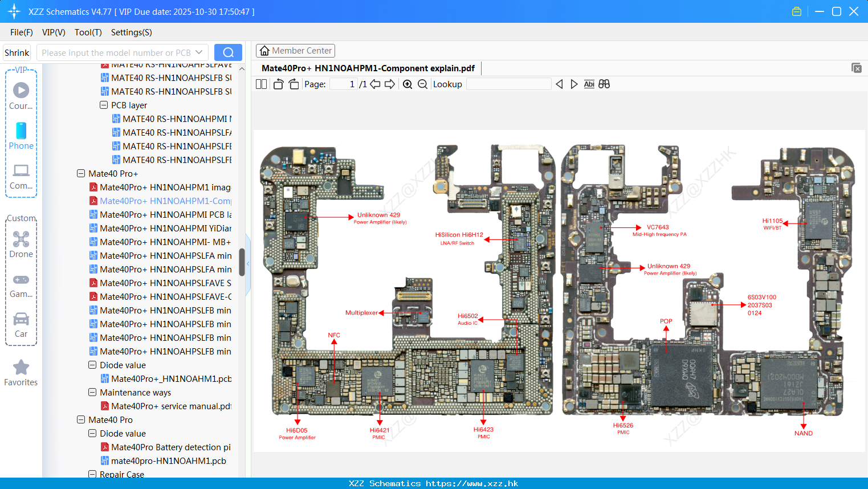The image size is (868, 489).
Task: Rotate the page counterclockwise
Action: [278, 84]
